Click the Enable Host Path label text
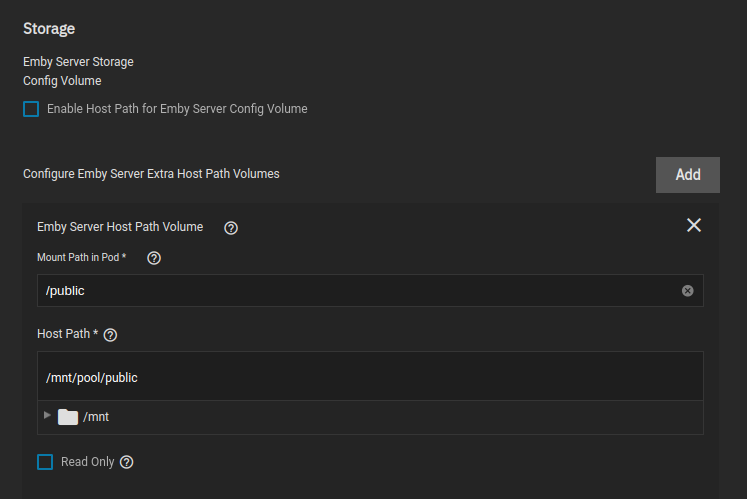 pos(177,109)
